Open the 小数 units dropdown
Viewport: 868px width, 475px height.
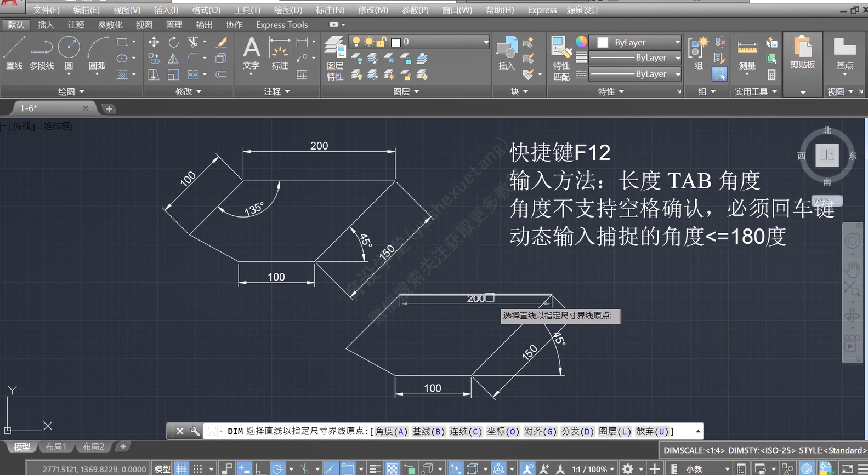click(x=707, y=469)
